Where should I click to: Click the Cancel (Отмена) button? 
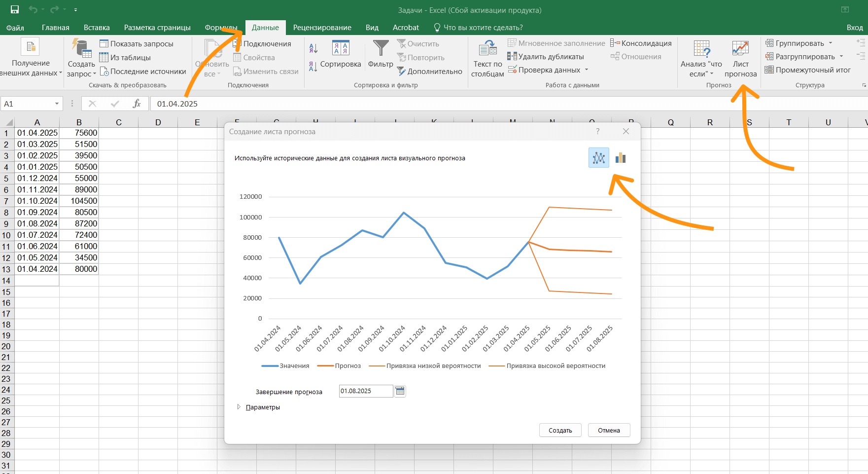tap(609, 430)
